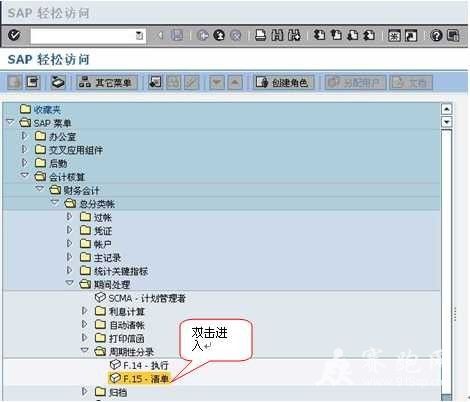
Task: Click the Print icon in toolbar
Action: 260,35
